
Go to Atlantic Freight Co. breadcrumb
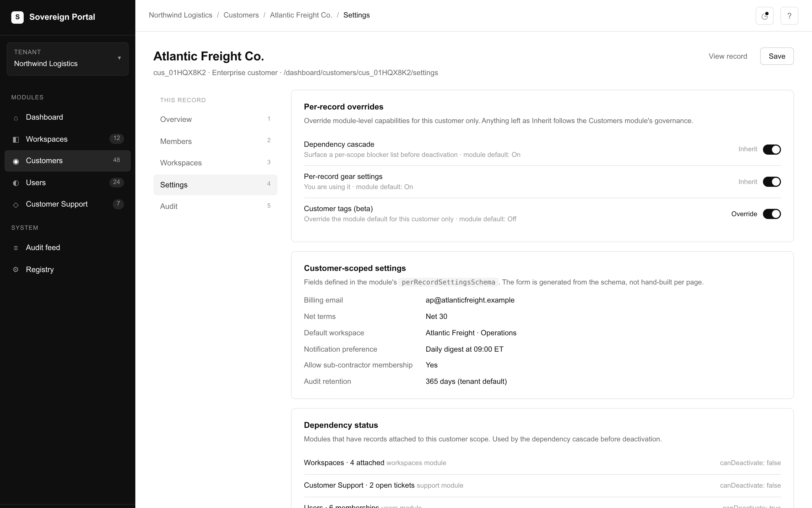click(301, 15)
